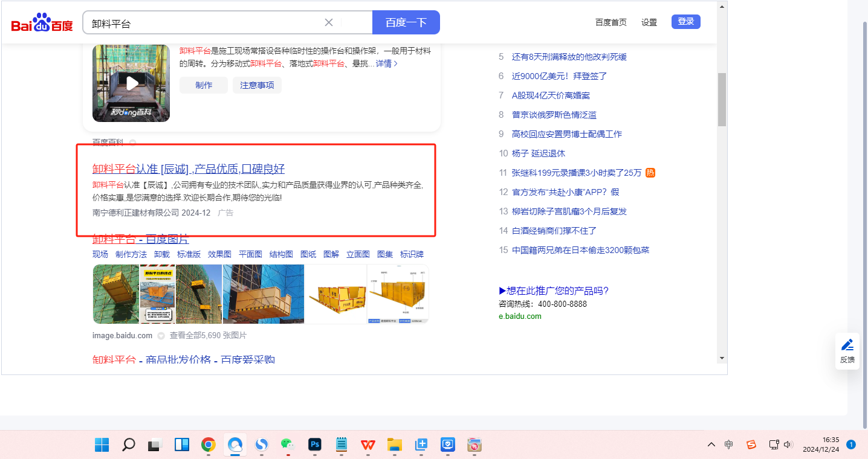Click the 登录 login button
The image size is (868, 459).
686,22
